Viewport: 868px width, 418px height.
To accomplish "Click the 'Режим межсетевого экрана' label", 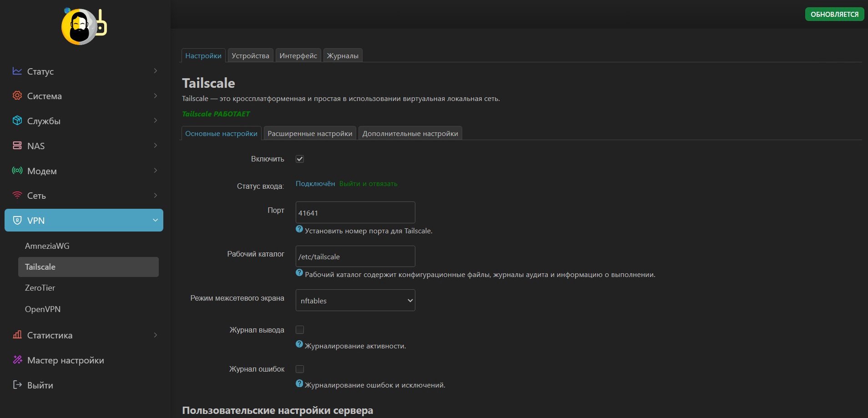I will [x=237, y=298].
